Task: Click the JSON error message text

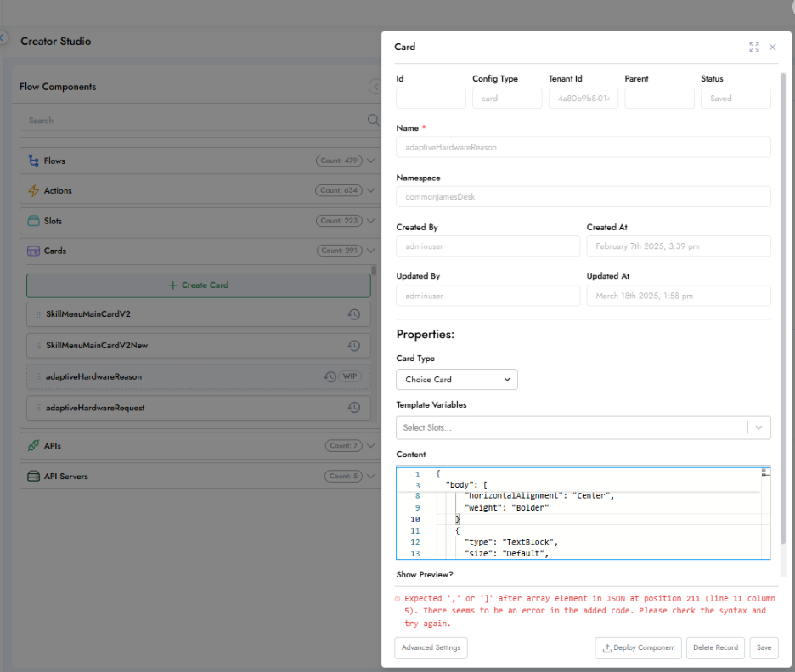Action: pos(589,611)
